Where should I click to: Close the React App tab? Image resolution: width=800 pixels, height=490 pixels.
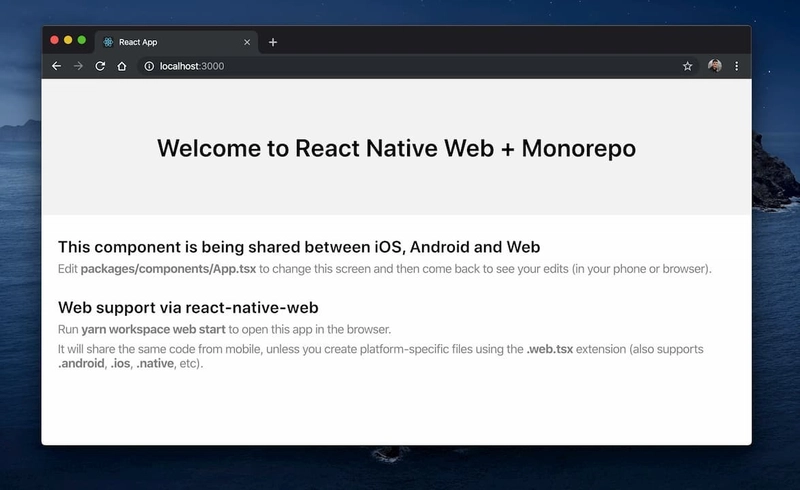coord(247,42)
